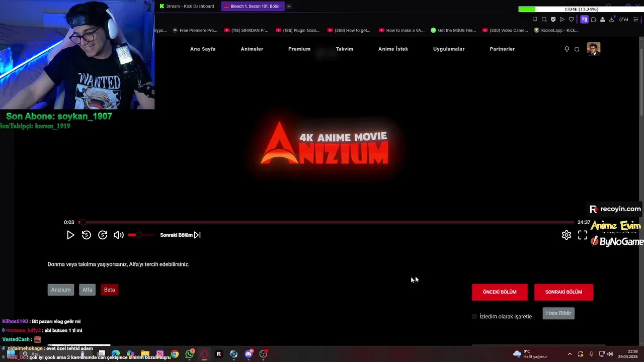Open (186) Plugin Nasıl... bookmark

pyautogui.click(x=298, y=30)
